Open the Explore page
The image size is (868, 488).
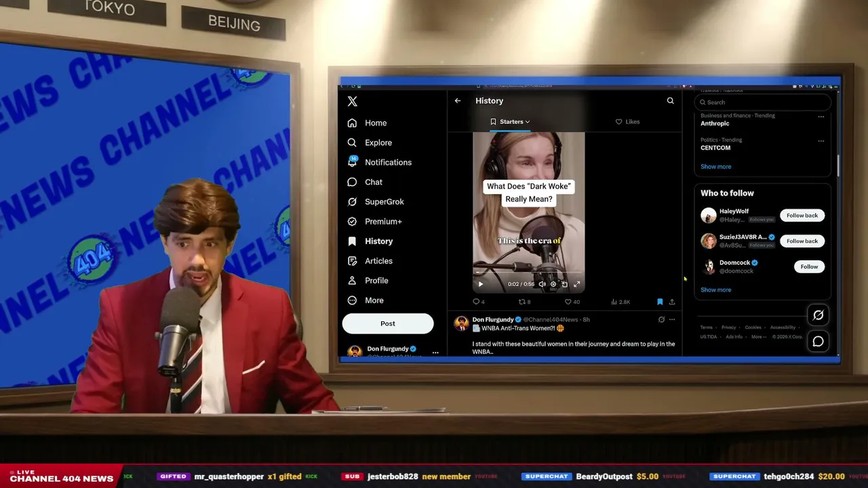370,142
